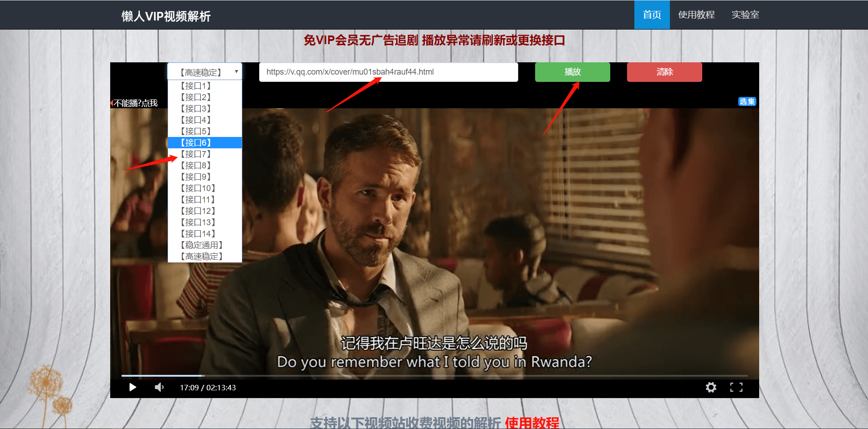Mute the video with speaker icon
This screenshot has height=429, width=868.
(x=159, y=387)
